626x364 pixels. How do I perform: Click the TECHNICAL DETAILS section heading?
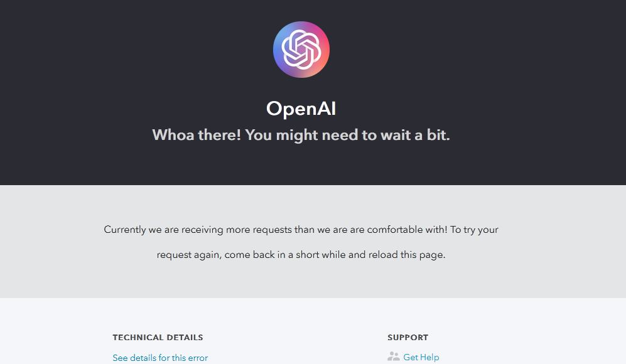157,337
